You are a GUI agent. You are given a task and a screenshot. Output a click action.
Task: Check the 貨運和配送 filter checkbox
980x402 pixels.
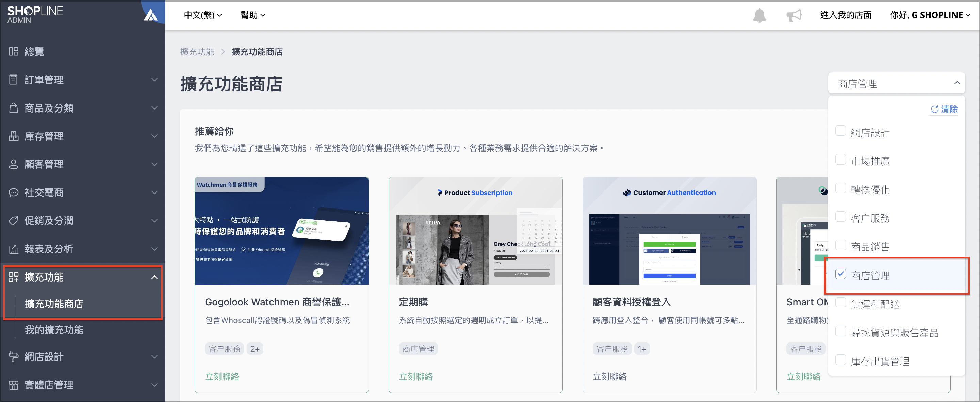[840, 302]
